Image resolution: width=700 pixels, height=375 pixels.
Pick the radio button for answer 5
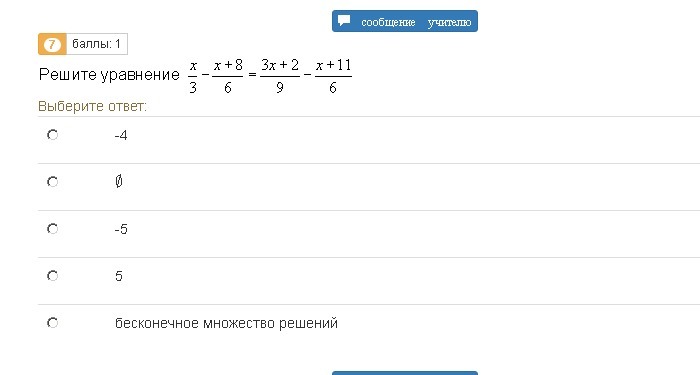click(53, 276)
